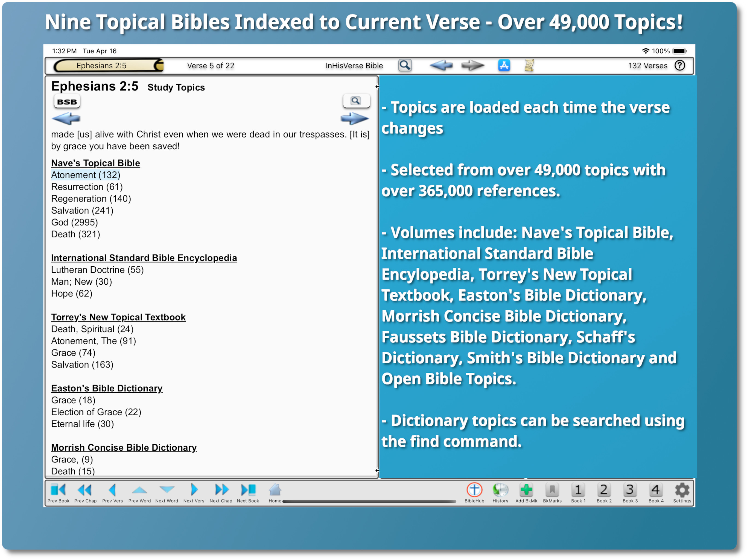Select the Salvation (241) topic
747x560 pixels.
point(82,211)
